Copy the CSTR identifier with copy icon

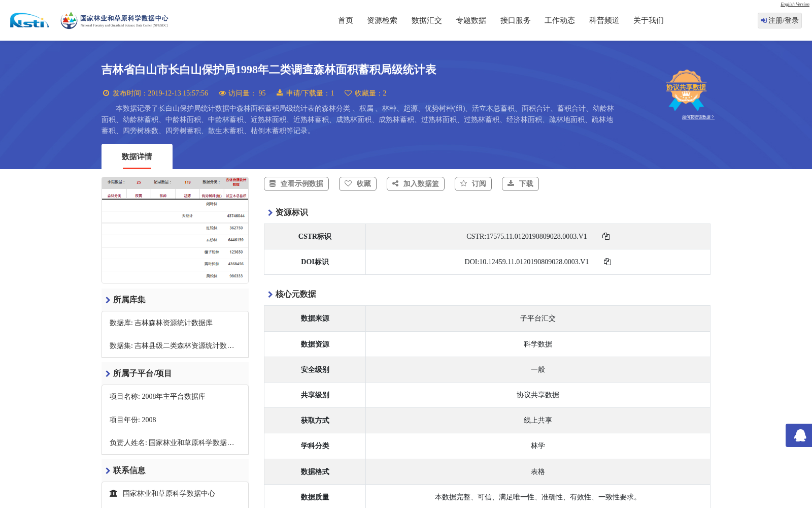606,236
